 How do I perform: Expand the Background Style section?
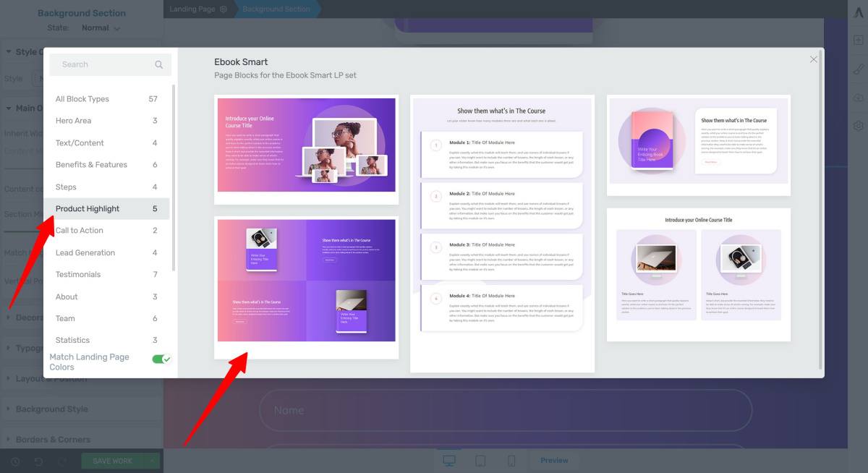click(82, 409)
